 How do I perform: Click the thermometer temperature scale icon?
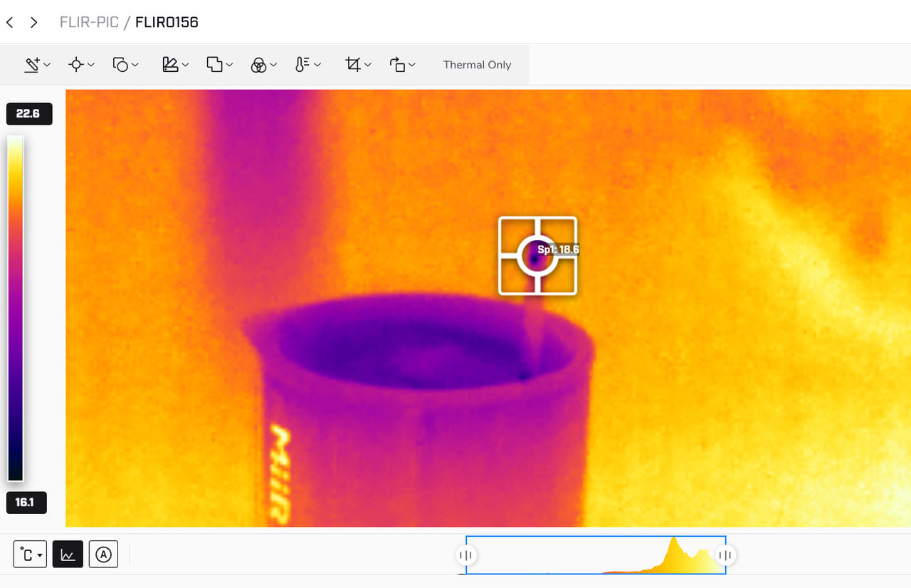click(302, 65)
